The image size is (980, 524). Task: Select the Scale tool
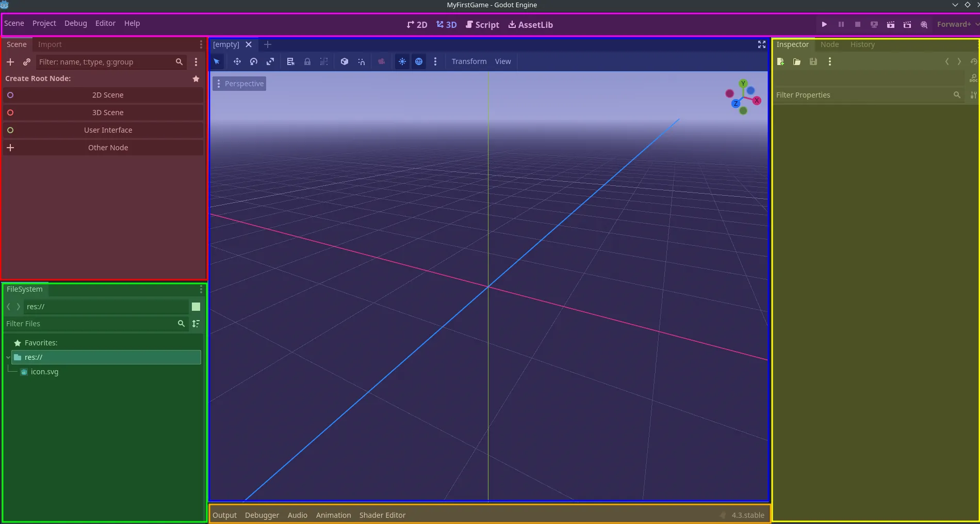(270, 61)
